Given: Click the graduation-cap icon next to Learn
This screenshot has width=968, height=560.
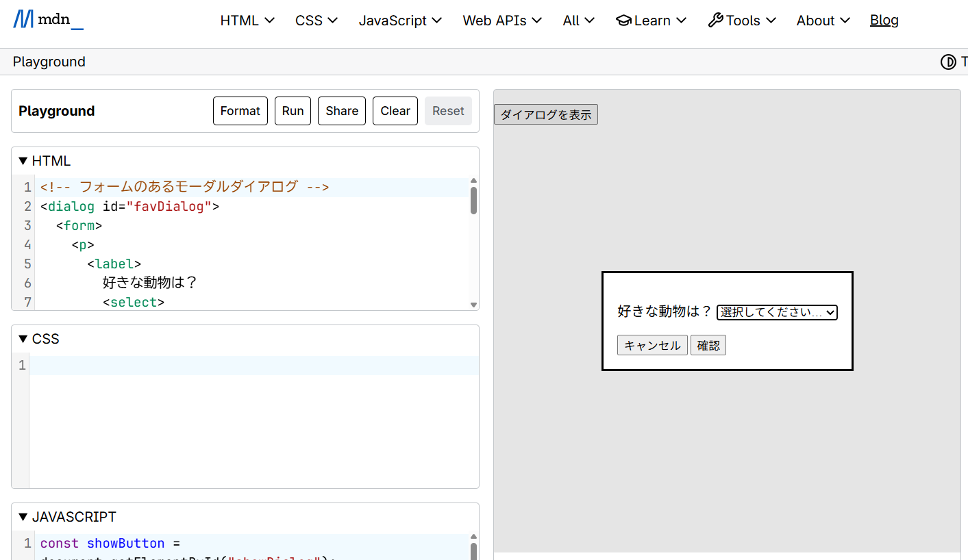Looking at the screenshot, I should click(x=624, y=20).
